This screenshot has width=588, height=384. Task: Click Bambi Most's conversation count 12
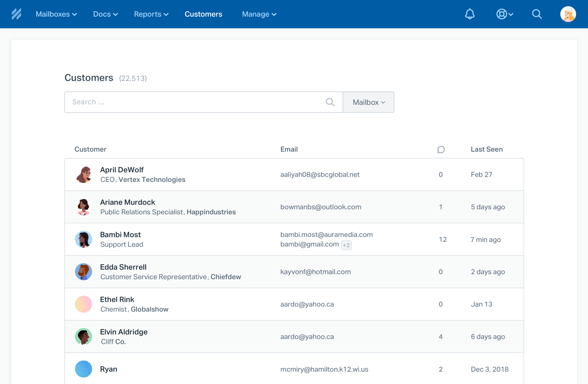click(443, 239)
